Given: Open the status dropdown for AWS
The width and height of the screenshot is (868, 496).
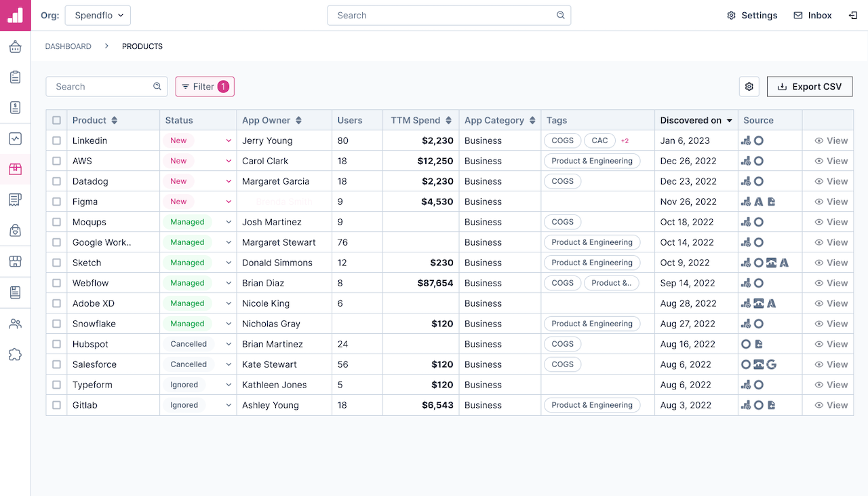Looking at the screenshot, I should tap(229, 161).
